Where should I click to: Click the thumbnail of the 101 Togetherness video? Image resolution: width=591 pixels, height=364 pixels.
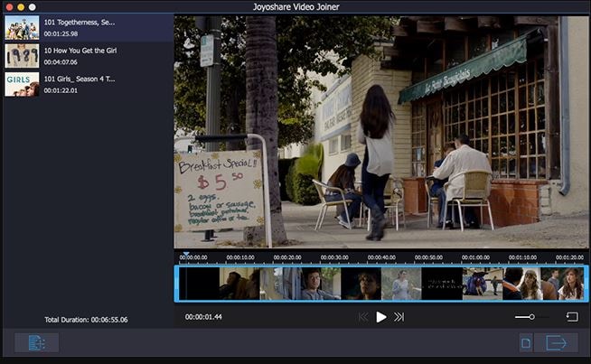tap(22, 27)
